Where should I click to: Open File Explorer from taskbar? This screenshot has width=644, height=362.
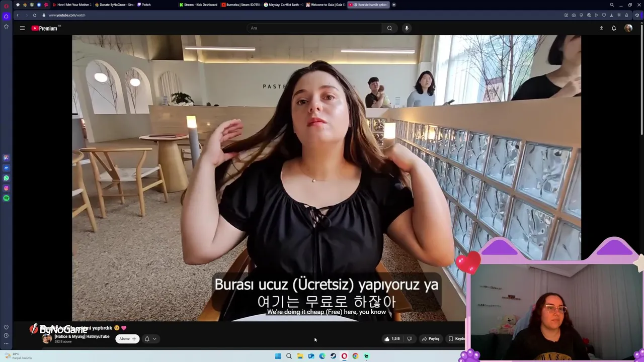point(300,356)
